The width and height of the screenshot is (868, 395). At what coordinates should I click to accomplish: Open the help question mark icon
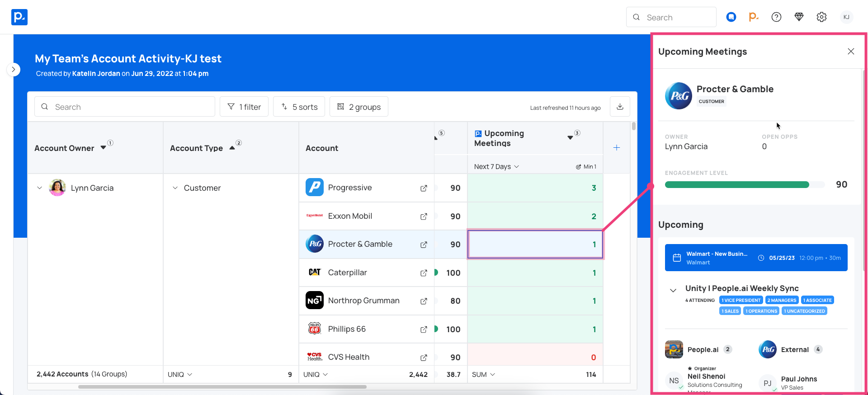(776, 17)
